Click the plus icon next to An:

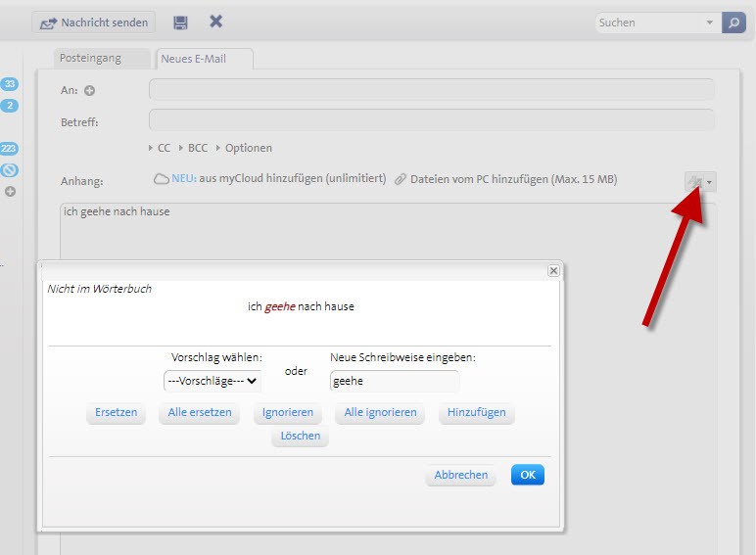89,91
